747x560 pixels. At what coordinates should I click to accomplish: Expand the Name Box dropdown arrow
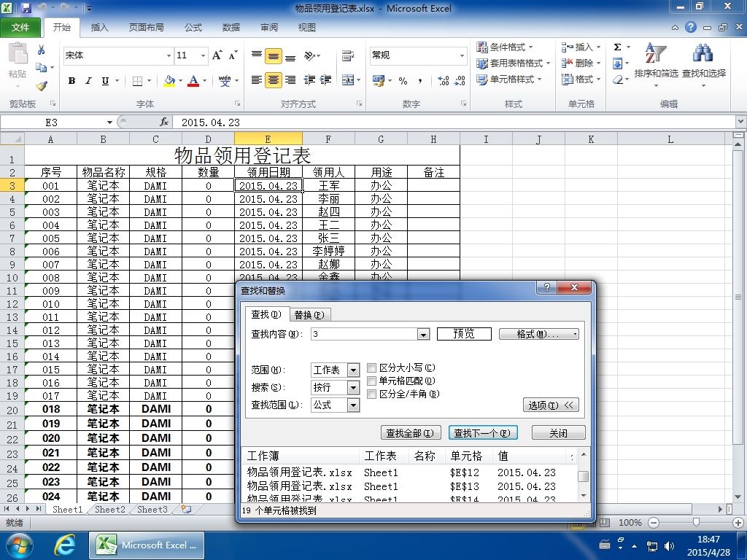109,122
